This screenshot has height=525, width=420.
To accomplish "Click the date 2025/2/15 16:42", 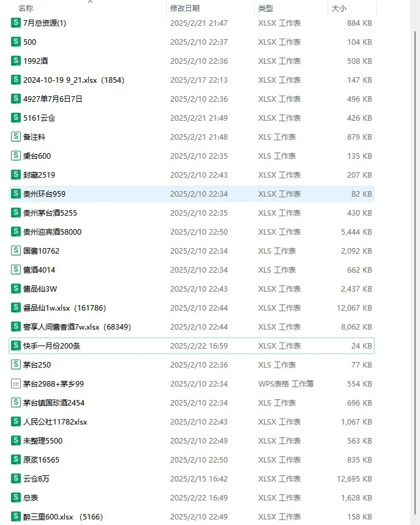I will 199,478.
